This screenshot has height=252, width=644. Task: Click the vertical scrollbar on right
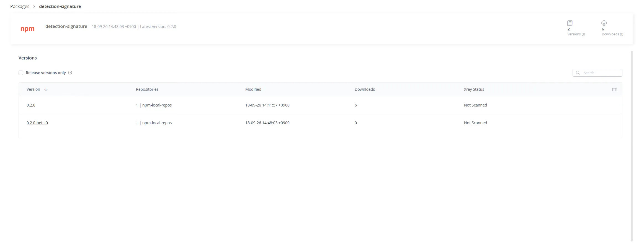pos(632,146)
